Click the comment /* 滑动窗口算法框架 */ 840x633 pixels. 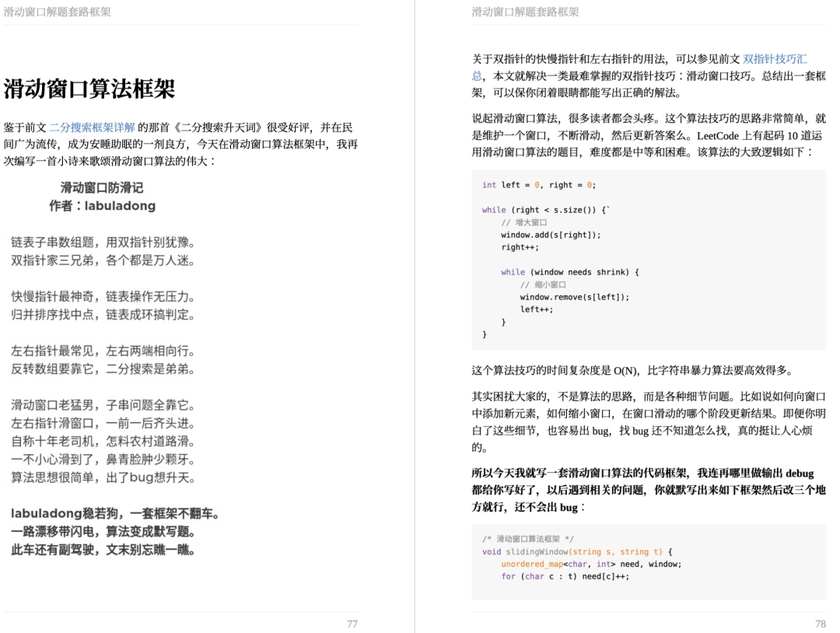coord(527,539)
